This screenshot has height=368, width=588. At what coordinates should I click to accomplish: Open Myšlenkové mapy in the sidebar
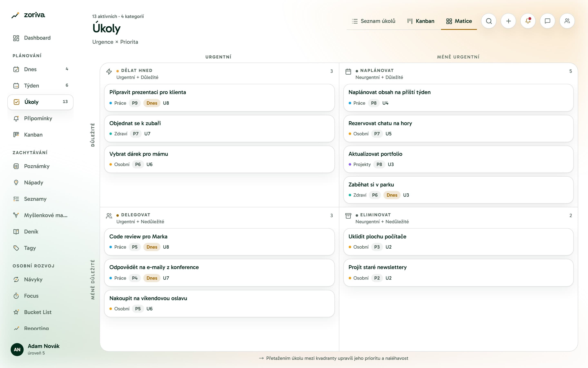[x=40, y=215]
